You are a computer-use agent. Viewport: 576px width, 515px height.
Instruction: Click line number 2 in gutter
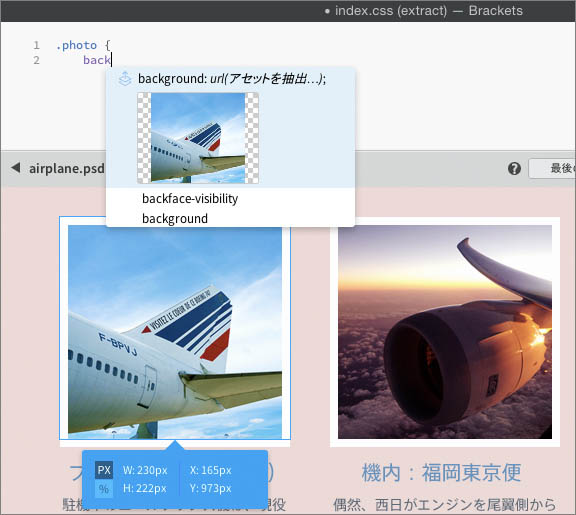[x=36, y=60]
